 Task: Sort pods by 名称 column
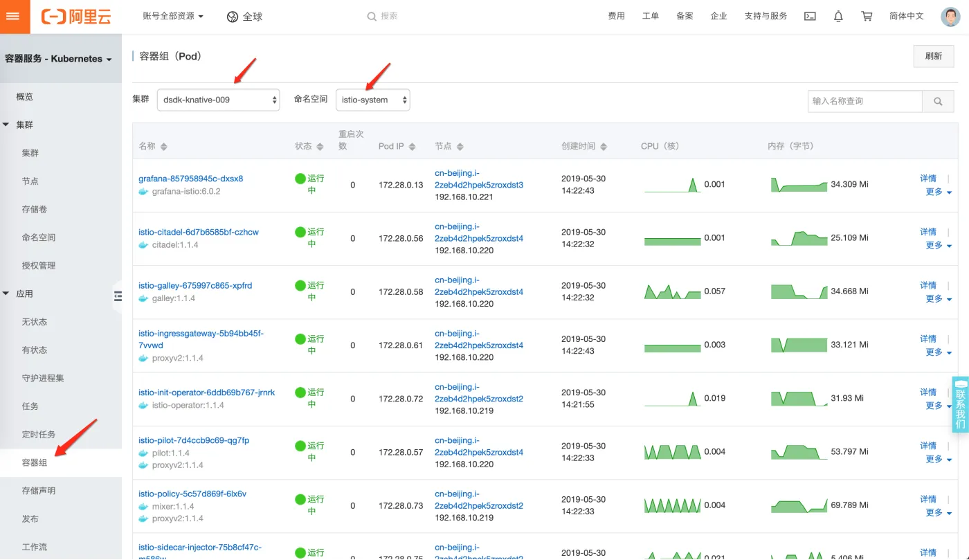pyautogui.click(x=164, y=147)
